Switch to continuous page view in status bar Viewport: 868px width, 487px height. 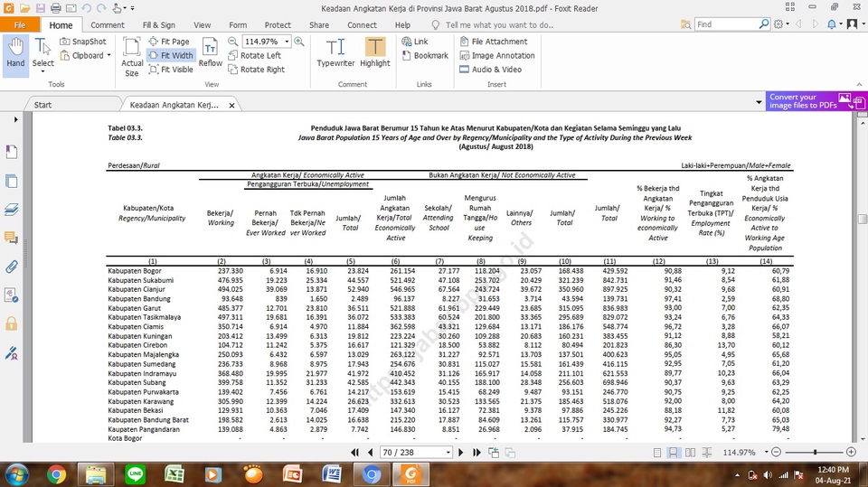click(673, 452)
